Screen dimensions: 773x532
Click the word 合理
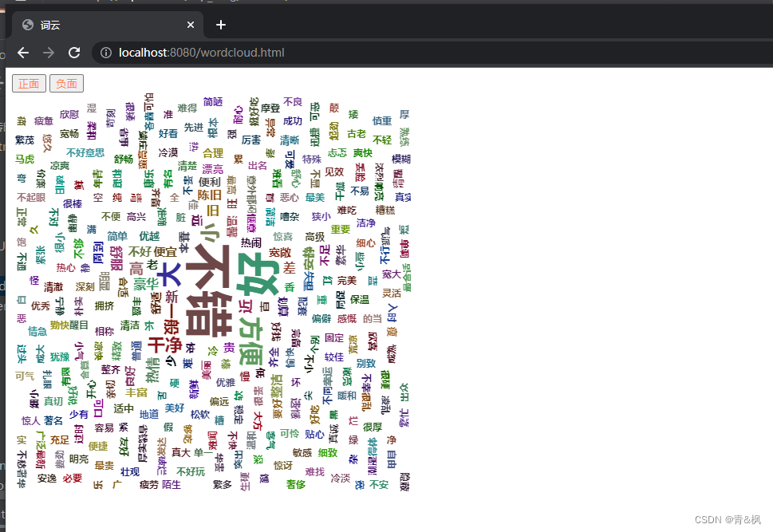pyautogui.click(x=213, y=153)
